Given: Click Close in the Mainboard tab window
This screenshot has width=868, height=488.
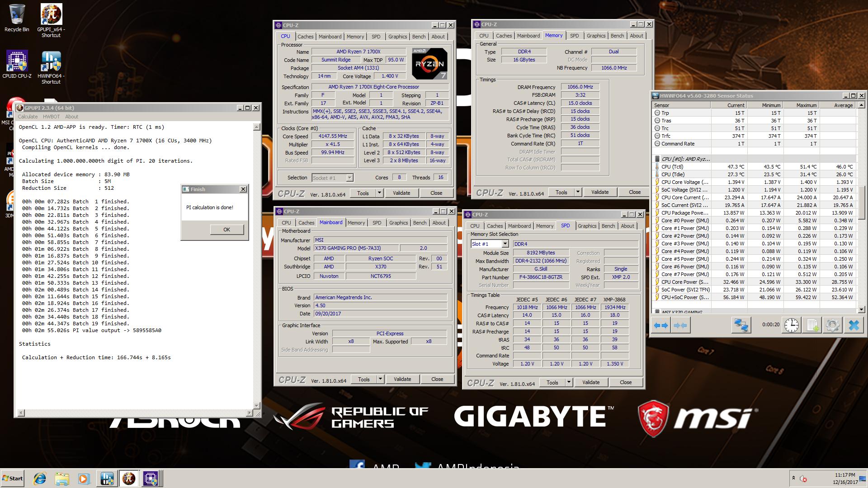Looking at the screenshot, I should [x=437, y=379].
